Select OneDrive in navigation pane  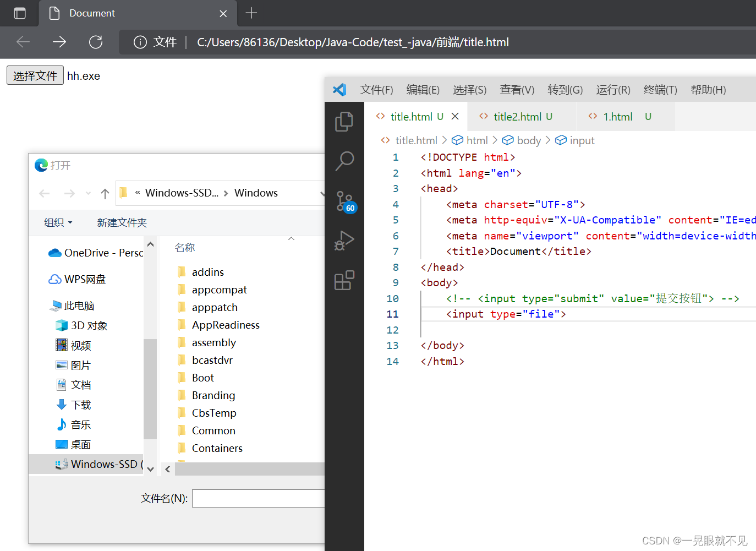coord(96,253)
